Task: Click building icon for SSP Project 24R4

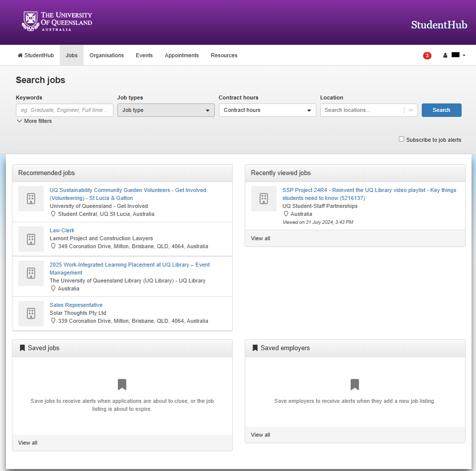Action: click(264, 198)
